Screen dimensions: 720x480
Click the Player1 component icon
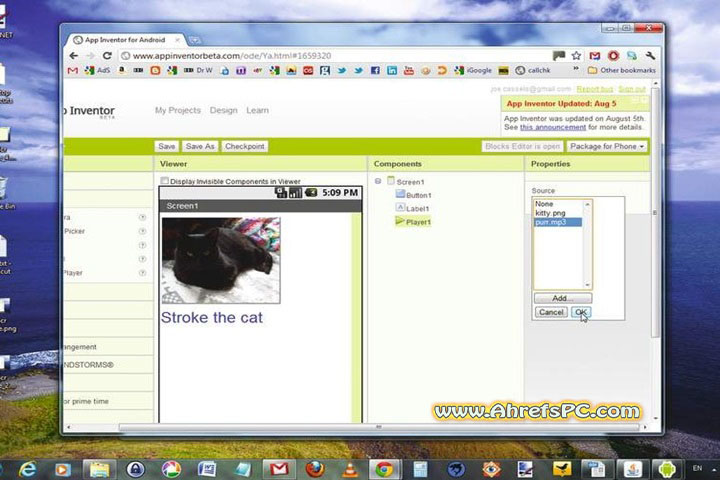tap(400, 221)
